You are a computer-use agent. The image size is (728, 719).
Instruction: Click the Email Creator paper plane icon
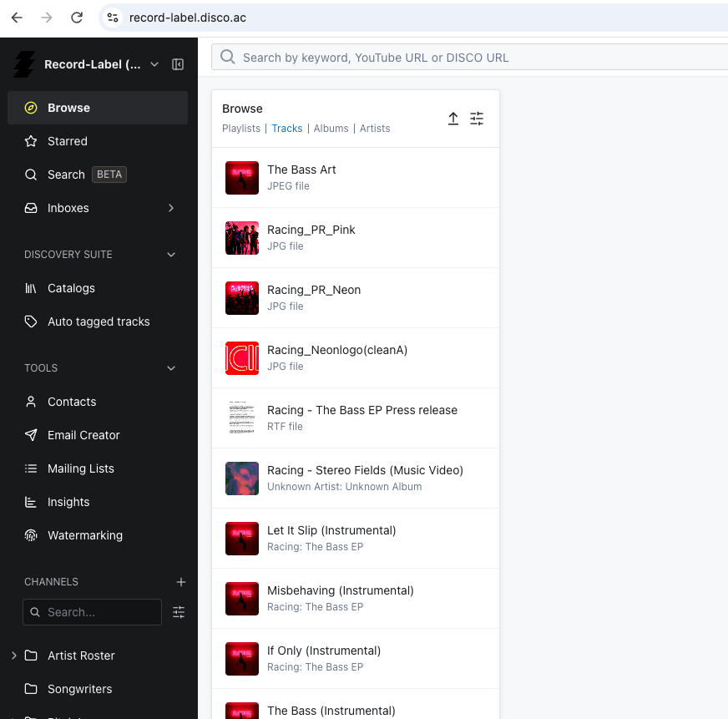point(31,435)
